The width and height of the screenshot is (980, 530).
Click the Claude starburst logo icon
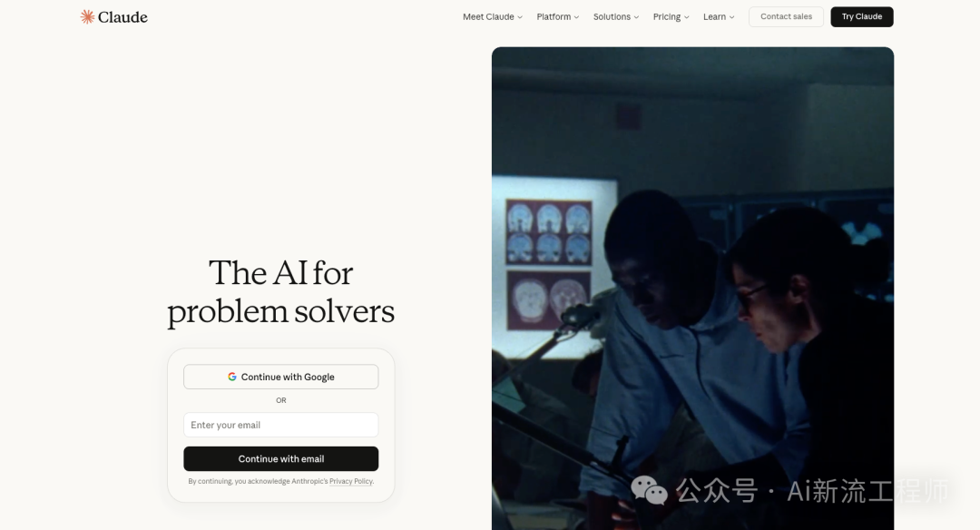click(87, 17)
